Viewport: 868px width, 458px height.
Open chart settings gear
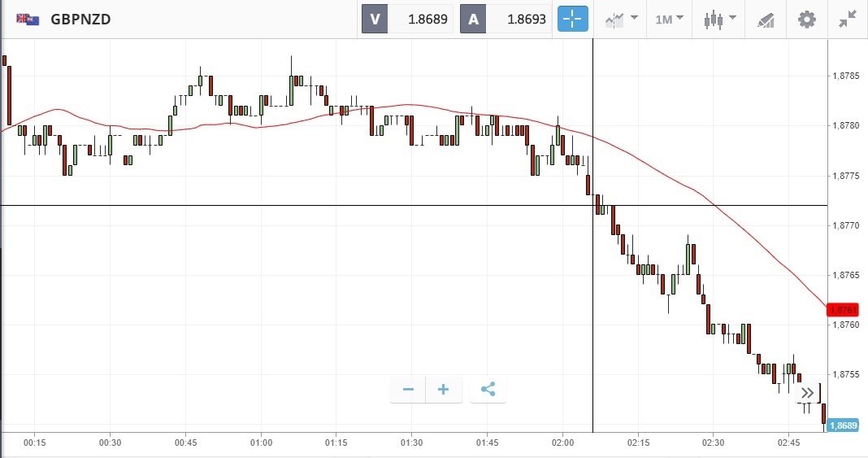click(x=806, y=19)
